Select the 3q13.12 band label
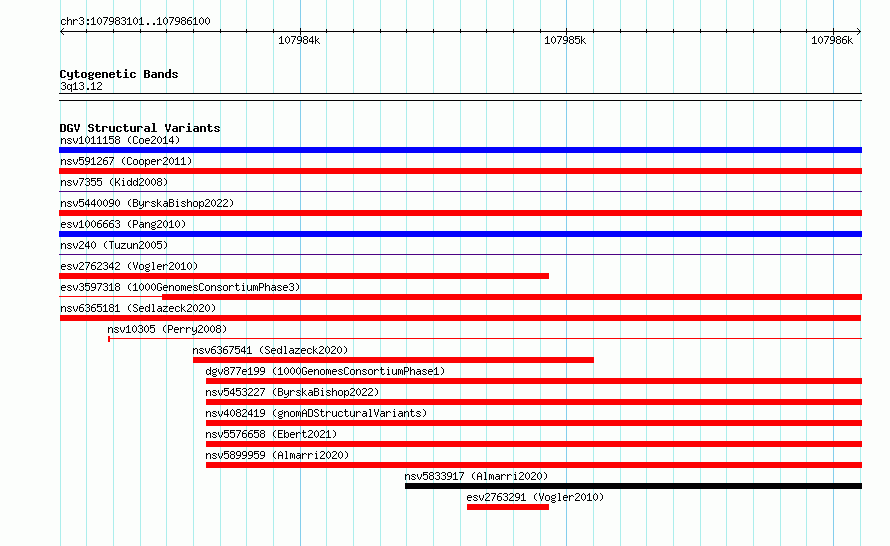Viewport: 890px width, 546px height. coord(81,86)
